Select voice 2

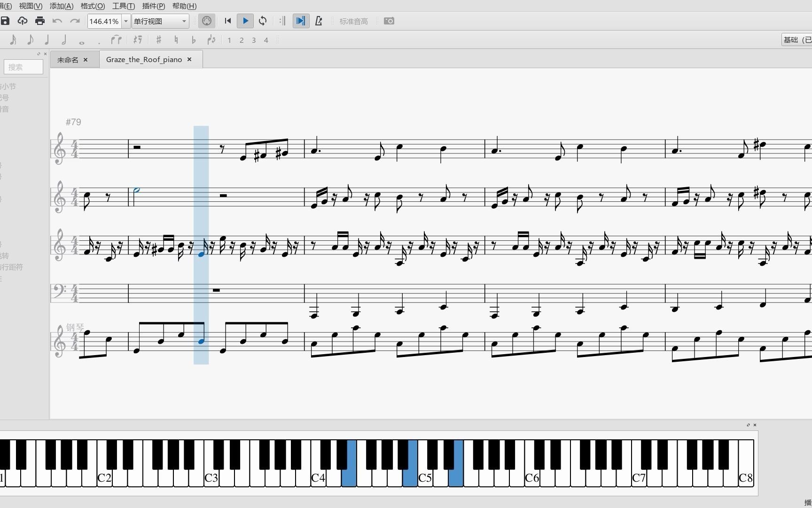point(242,40)
